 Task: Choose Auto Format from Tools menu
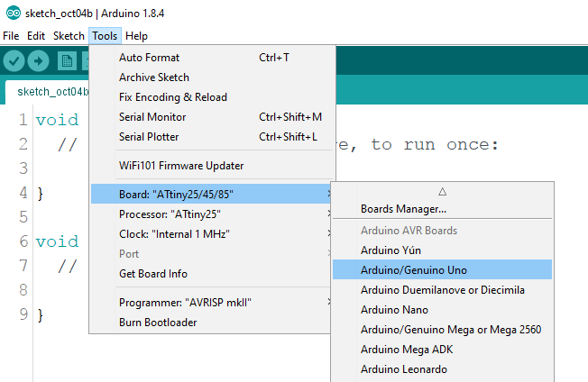[x=149, y=58]
